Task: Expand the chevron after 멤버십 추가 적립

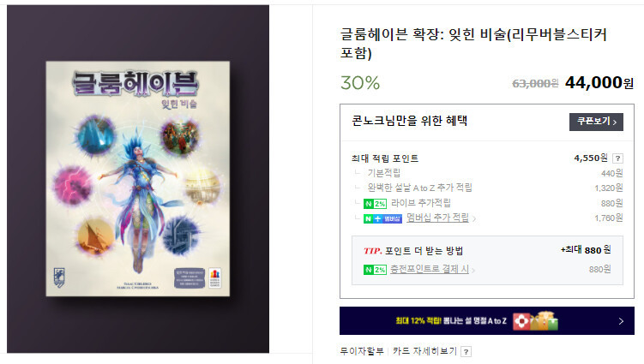Action: (x=474, y=219)
